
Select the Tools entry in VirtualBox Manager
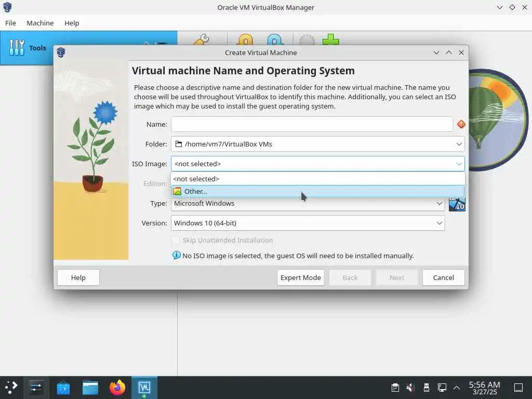tap(27, 48)
